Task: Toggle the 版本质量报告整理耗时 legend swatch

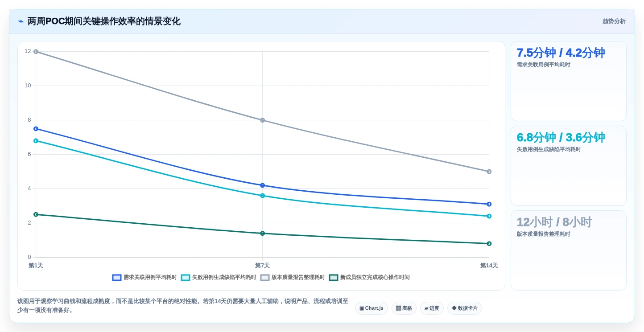Action: click(265, 278)
